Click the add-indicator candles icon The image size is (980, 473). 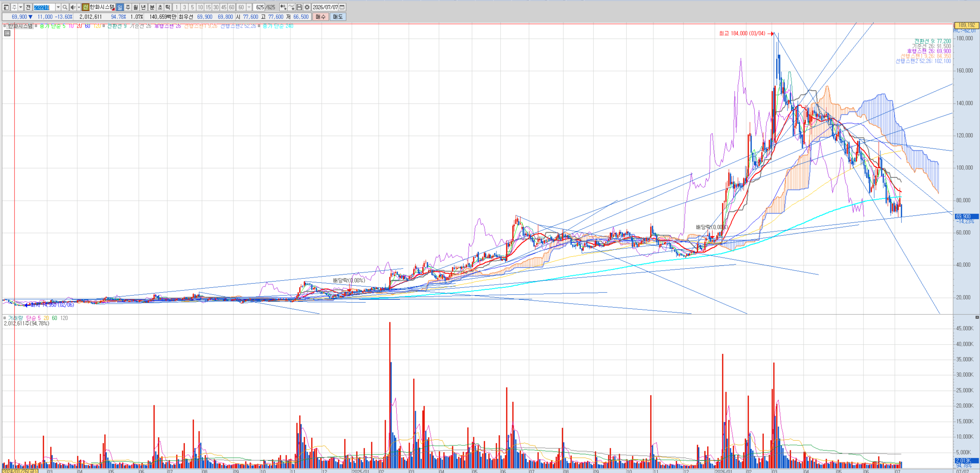[284, 7]
